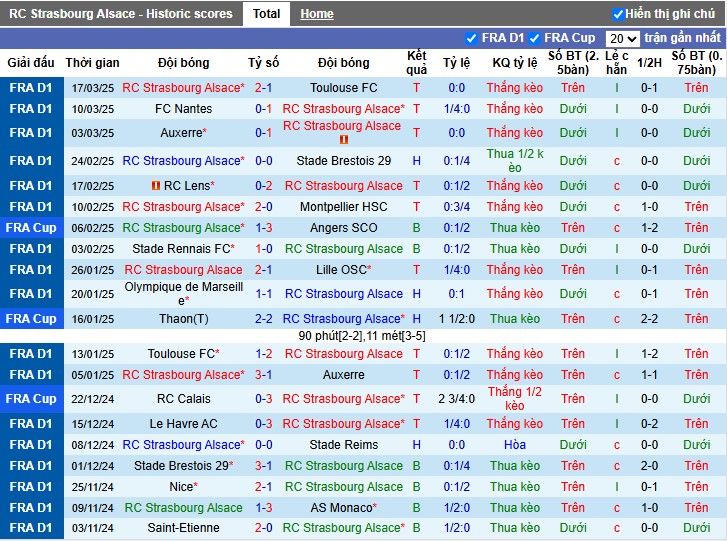Click the FRA Cup label on 22/12/24 row
727x541 pixels.
tap(31, 399)
